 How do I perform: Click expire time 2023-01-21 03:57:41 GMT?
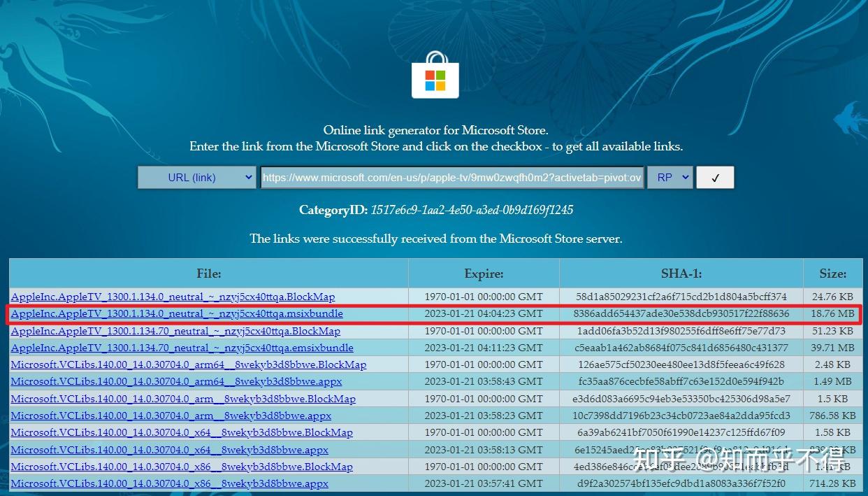click(484, 483)
